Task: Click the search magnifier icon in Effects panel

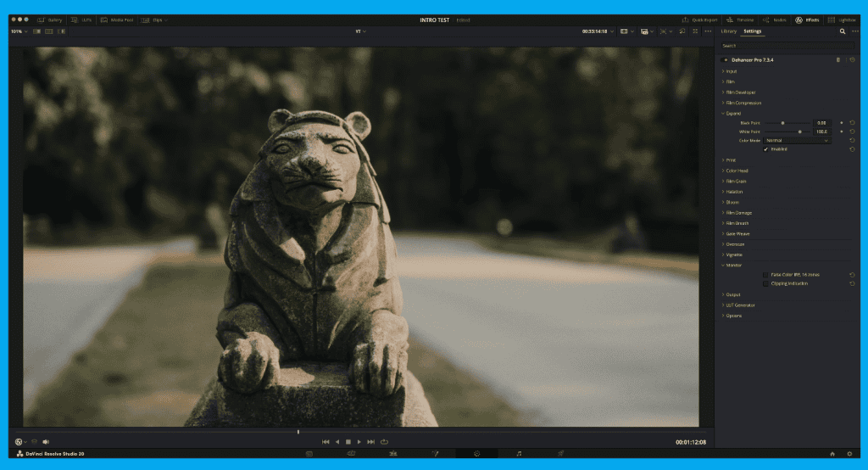Action: (843, 31)
